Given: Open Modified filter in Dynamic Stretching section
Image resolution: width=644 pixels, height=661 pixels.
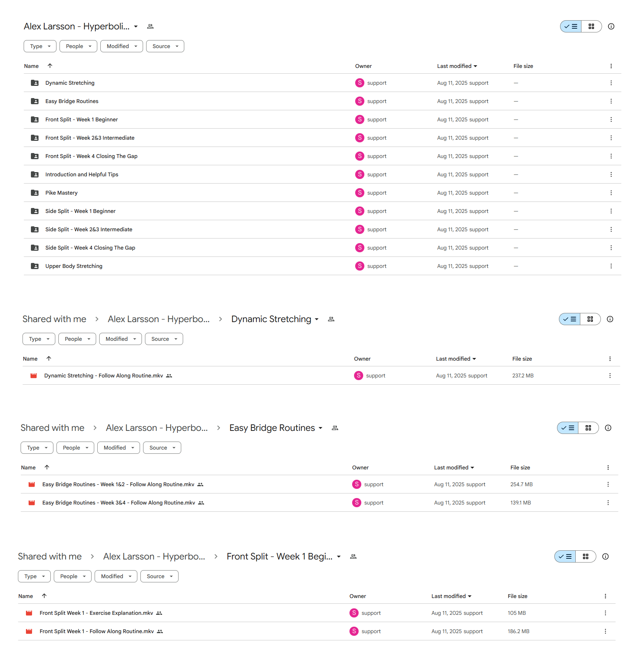Looking at the screenshot, I should (121, 339).
